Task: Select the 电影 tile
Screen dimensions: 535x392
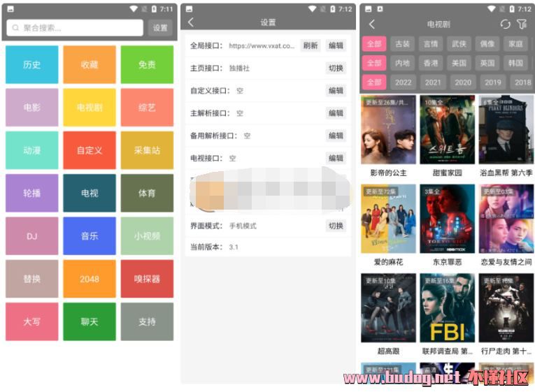Action: [31, 108]
